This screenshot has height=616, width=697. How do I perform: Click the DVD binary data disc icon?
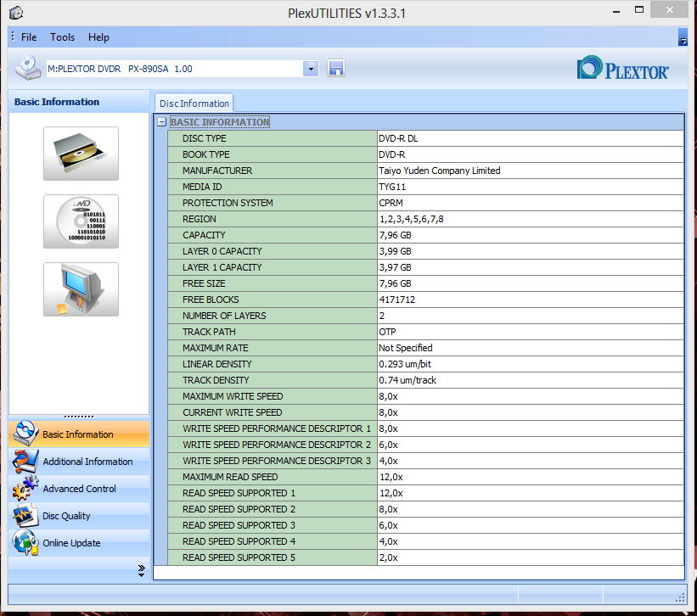[x=81, y=221]
